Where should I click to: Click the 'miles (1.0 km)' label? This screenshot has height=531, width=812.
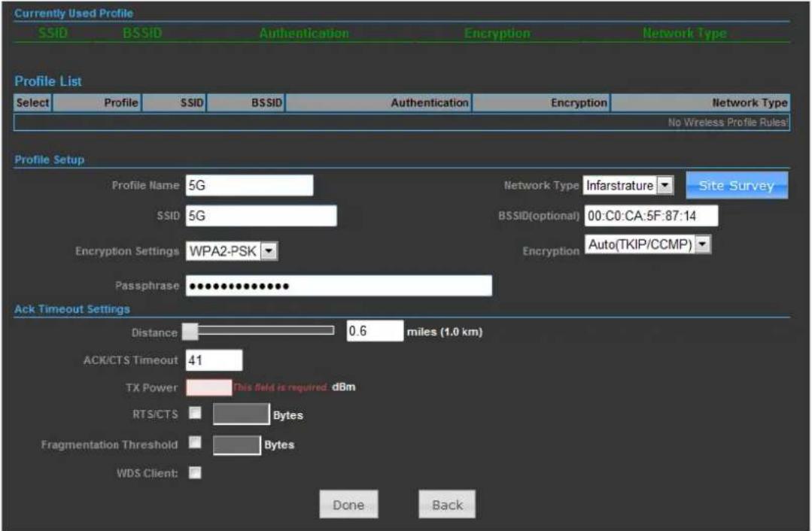[x=444, y=332]
